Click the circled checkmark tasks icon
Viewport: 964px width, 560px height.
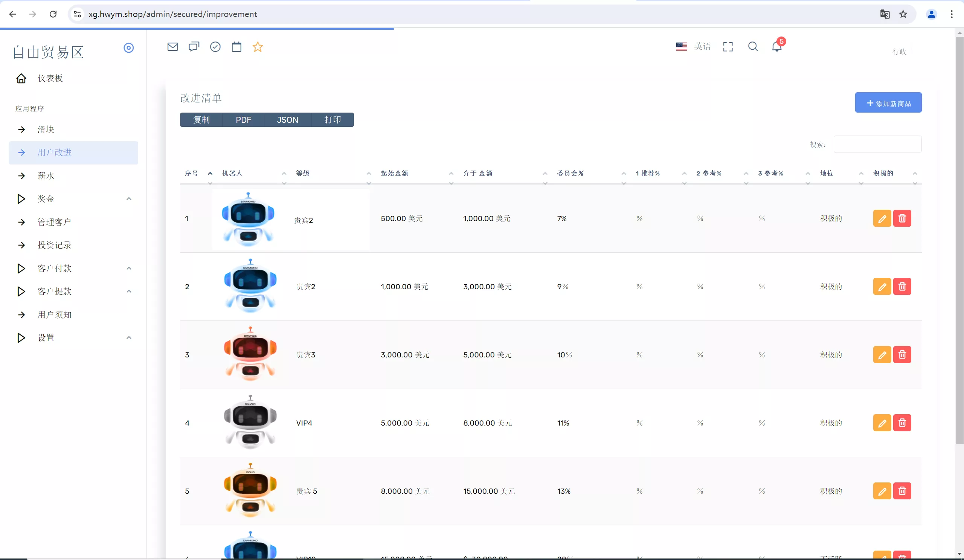[x=215, y=47]
